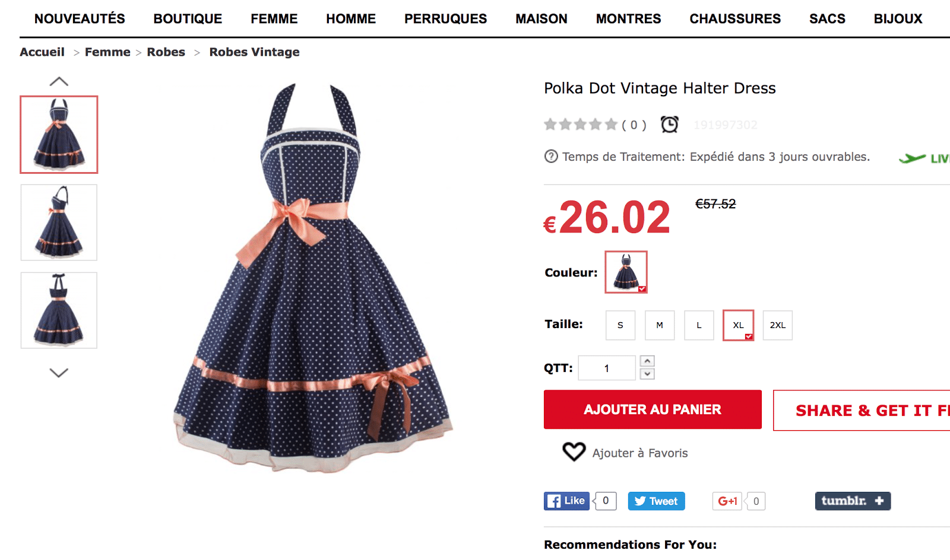Add dress with AJOUTER AU PANIER
This screenshot has height=560, width=950.
pyautogui.click(x=653, y=409)
